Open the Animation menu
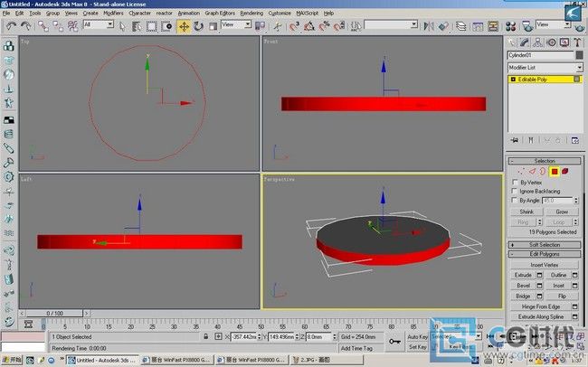 pos(189,14)
